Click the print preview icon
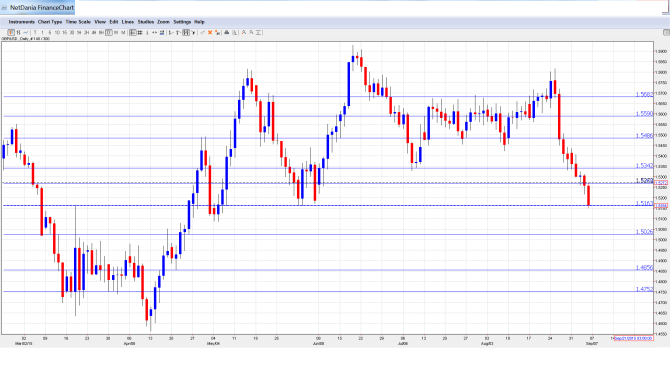The image size is (670, 377). tap(234, 32)
